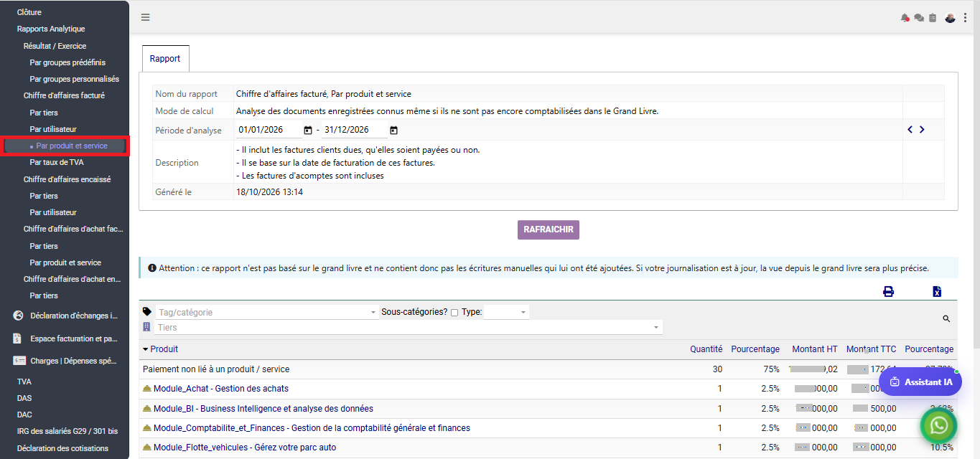Click the service icon before Module_Flotte_vehicules
This screenshot has height=459, width=980.
click(147, 448)
